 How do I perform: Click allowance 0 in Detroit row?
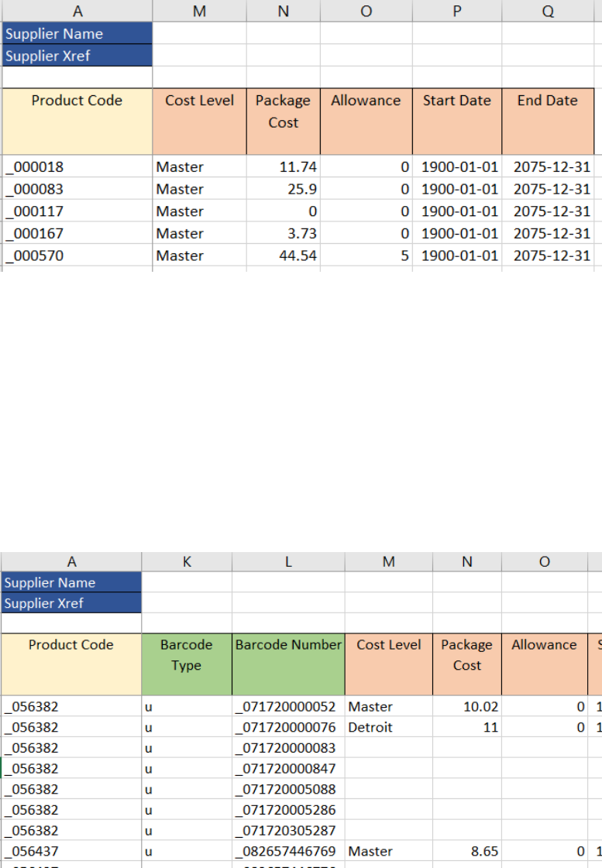(x=545, y=727)
